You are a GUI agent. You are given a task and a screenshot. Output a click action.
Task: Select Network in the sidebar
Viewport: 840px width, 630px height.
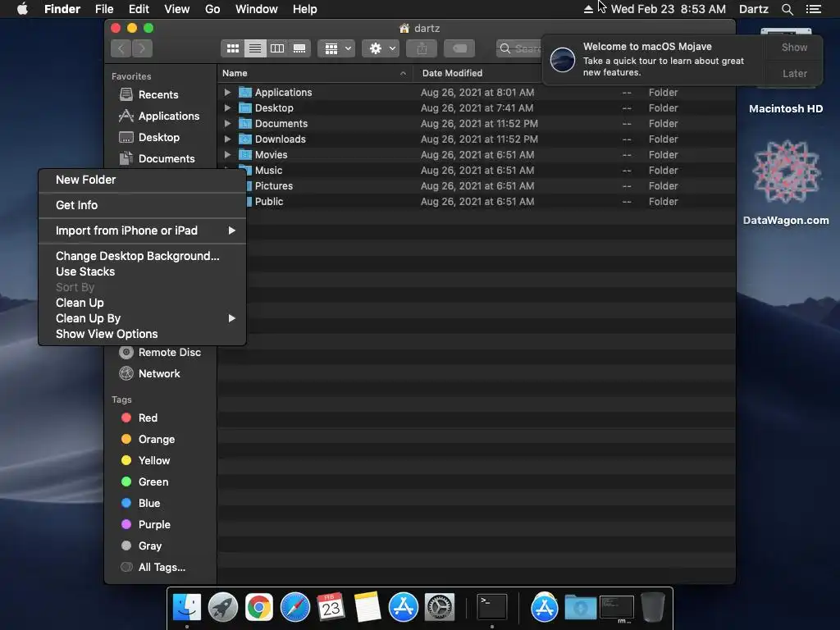(x=149, y=374)
